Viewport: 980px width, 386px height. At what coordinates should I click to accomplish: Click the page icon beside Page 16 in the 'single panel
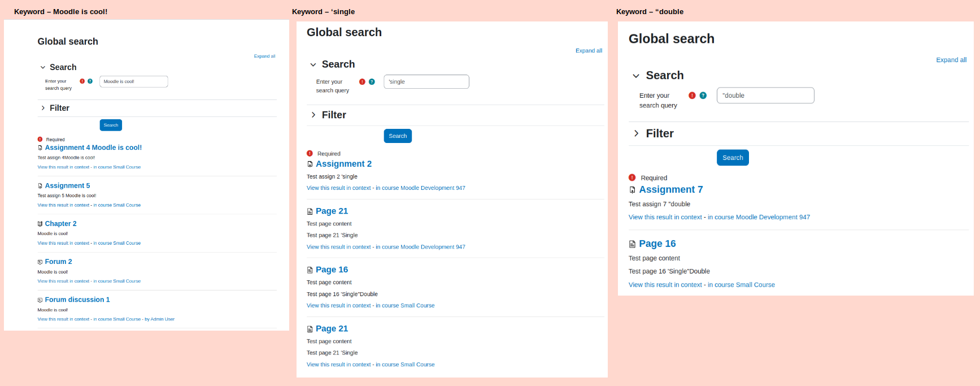(310, 270)
